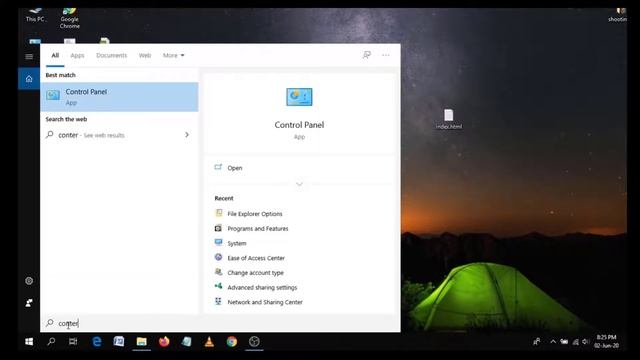The width and height of the screenshot is (640, 360).
Task: Click the System monitor icon
Action: point(219,242)
